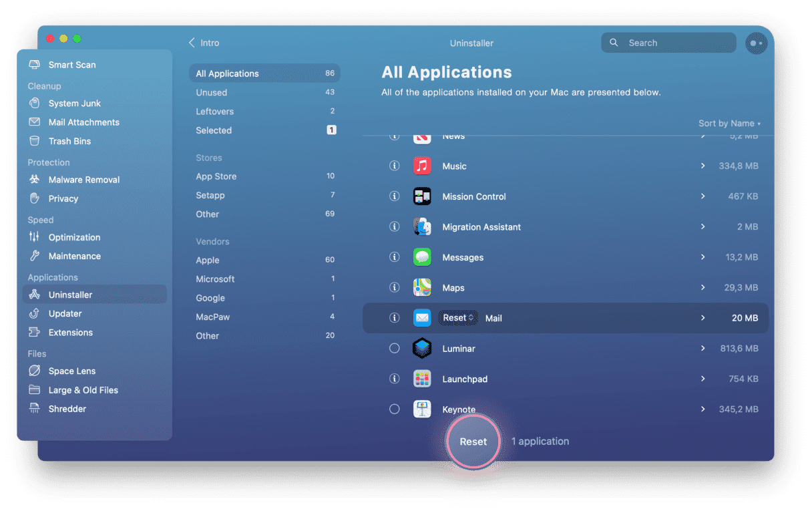
Task: Open the Mail Attachments module icon
Action: click(35, 122)
